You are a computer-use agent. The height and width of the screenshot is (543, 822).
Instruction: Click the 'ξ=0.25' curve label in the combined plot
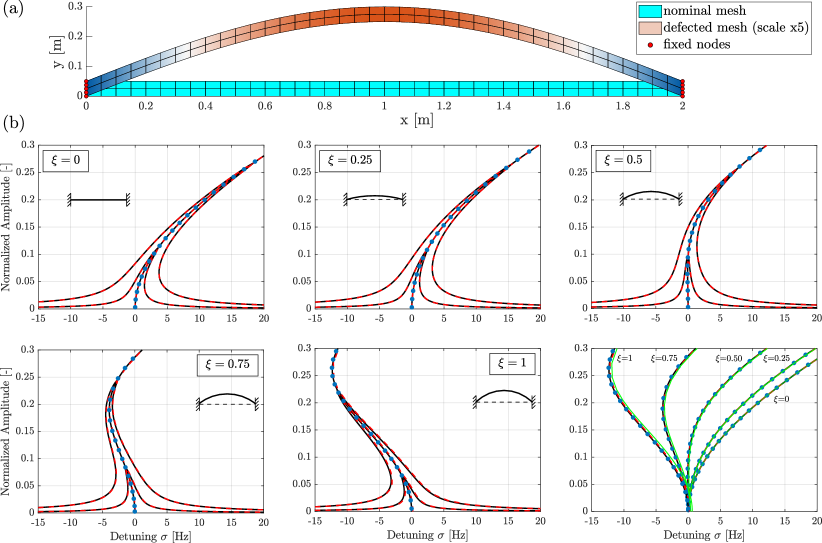pyautogui.click(x=776, y=359)
